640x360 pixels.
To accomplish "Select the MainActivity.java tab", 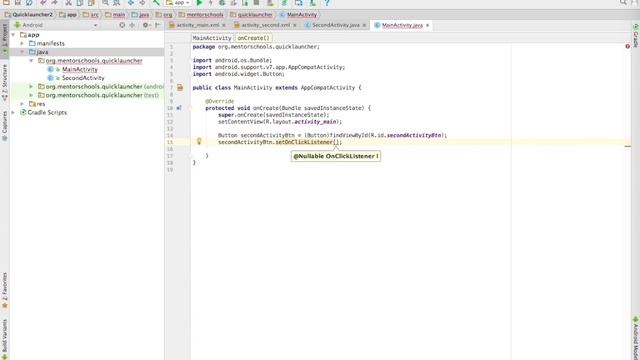I will pyautogui.click(x=402, y=25).
